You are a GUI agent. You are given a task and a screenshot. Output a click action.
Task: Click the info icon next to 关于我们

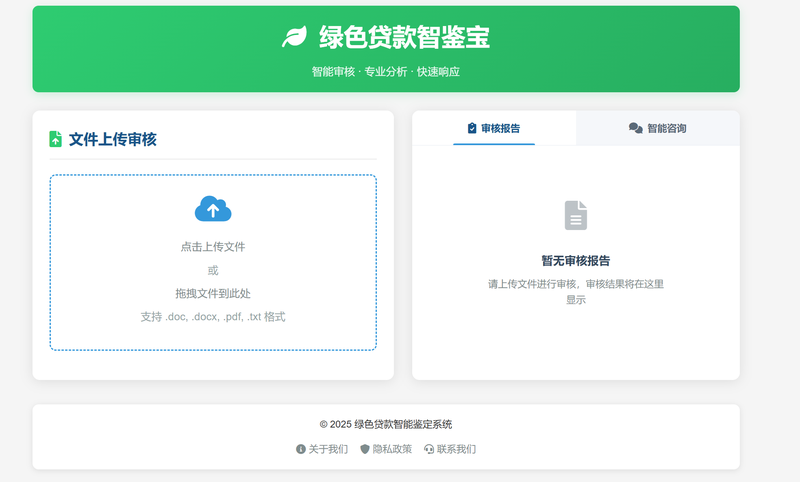click(x=301, y=449)
